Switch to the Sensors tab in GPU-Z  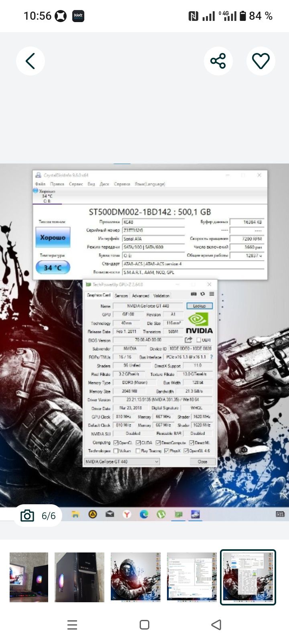(121, 296)
